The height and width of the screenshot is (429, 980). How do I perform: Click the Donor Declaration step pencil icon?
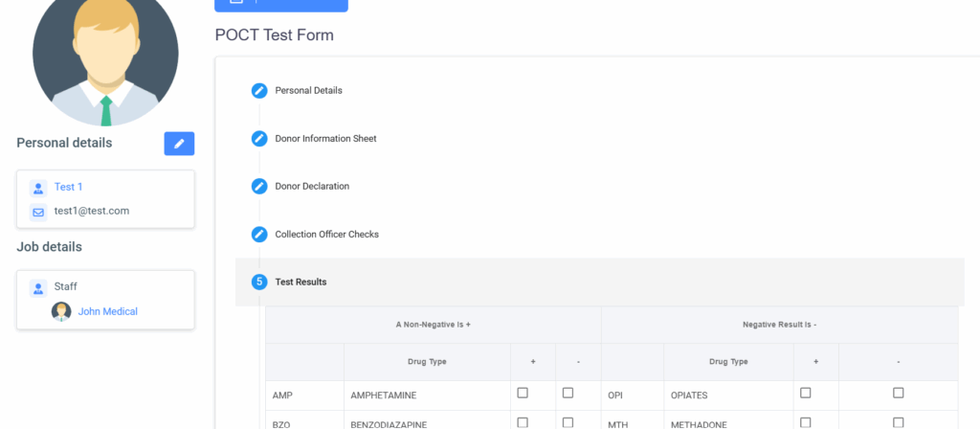[x=259, y=187]
